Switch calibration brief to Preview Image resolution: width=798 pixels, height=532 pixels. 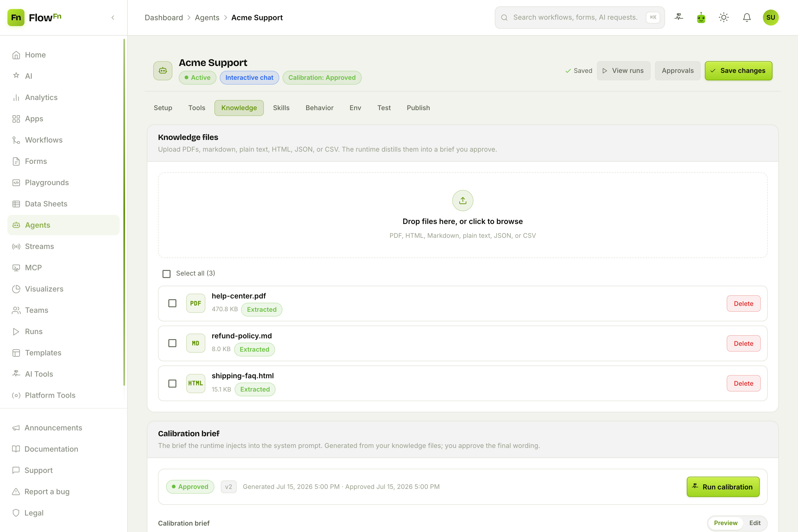coord(725,523)
